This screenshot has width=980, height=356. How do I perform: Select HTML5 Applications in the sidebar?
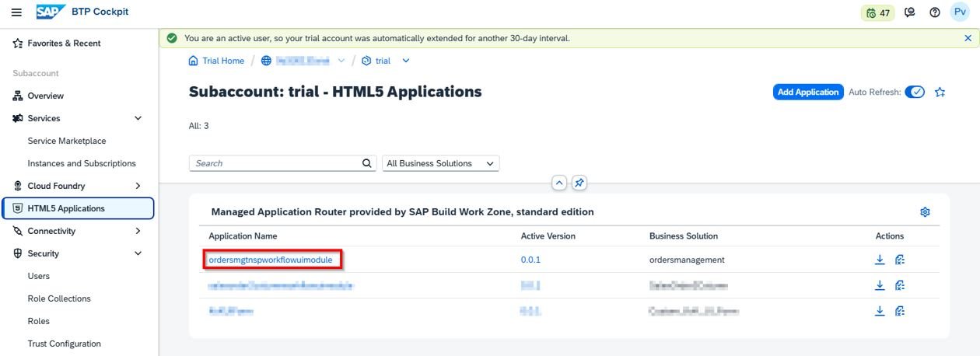point(78,208)
